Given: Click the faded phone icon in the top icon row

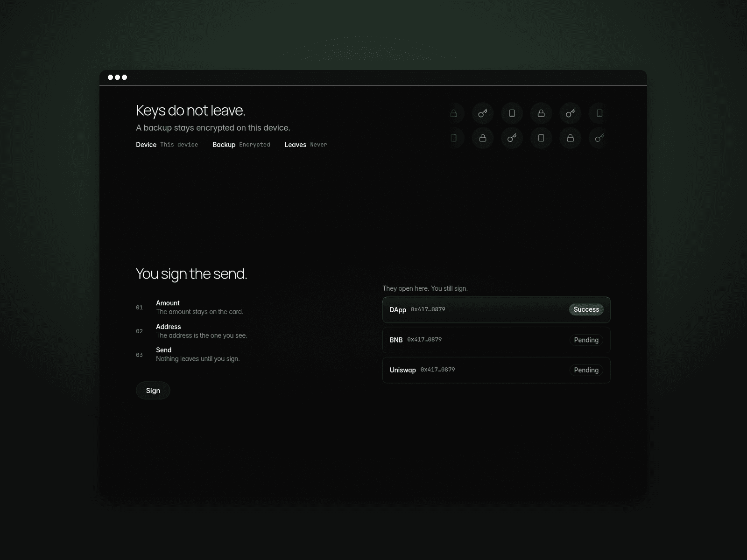Looking at the screenshot, I should point(599,113).
